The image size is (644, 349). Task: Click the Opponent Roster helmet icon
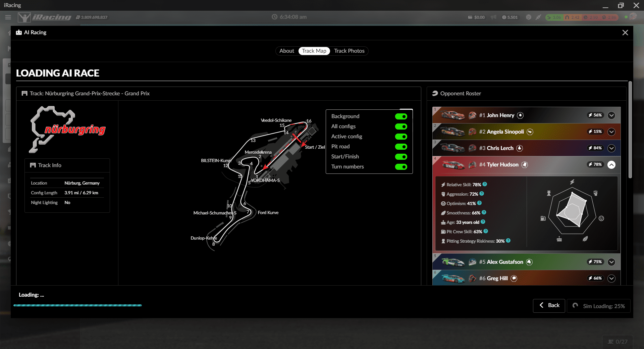point(435,93)
